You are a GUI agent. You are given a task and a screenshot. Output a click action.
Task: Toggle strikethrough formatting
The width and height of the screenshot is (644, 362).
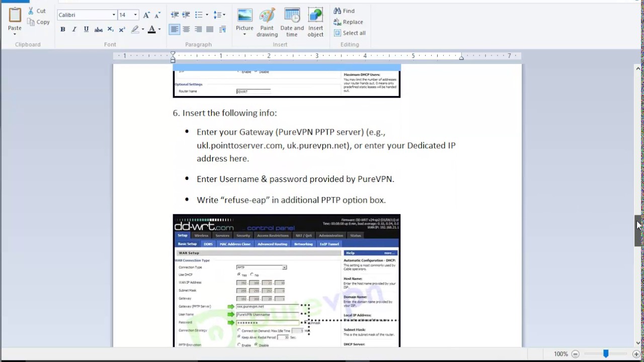click(99, 30)
